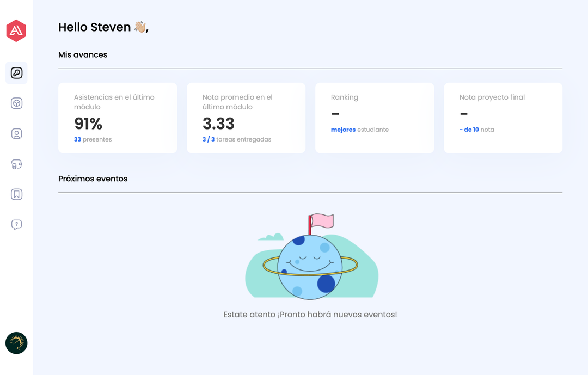Open the key dashboard icon in sidebar
This screenshot has height=375, width=588.
click(16, 73)
